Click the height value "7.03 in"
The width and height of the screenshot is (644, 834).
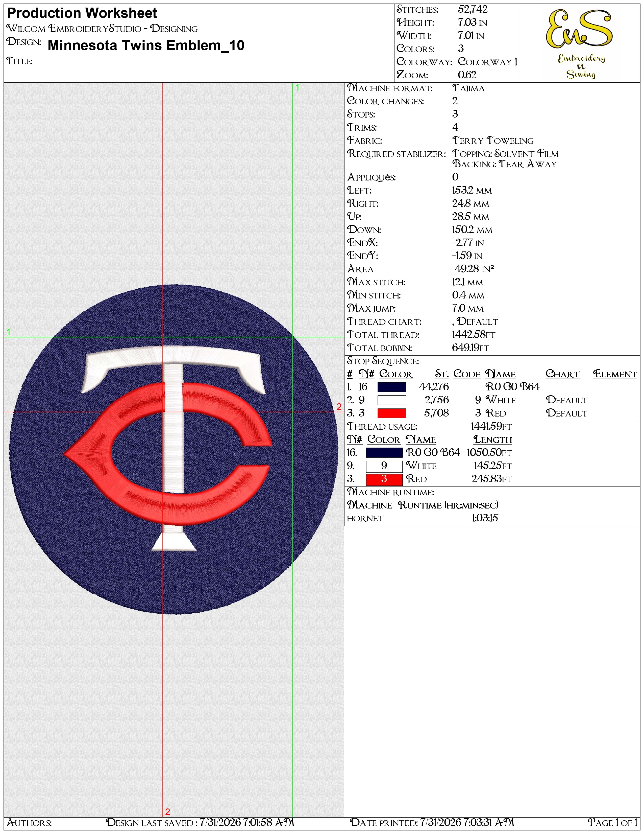point(472,22)
